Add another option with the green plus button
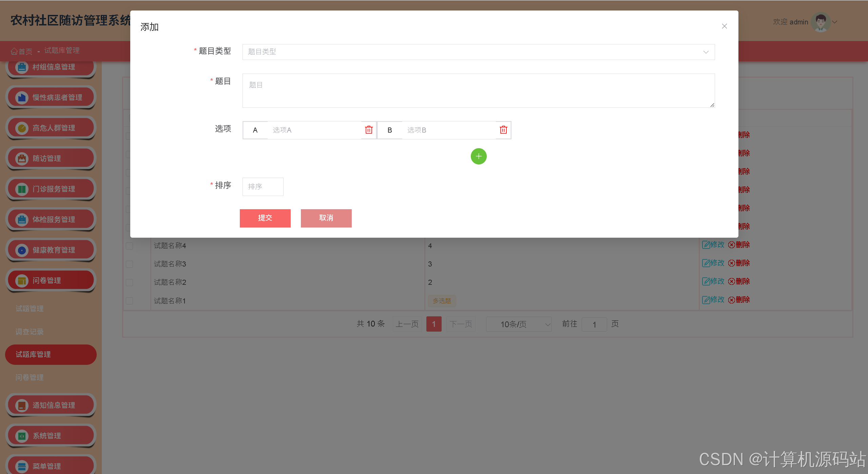868x474 pixels. click(x=479, y=156)
